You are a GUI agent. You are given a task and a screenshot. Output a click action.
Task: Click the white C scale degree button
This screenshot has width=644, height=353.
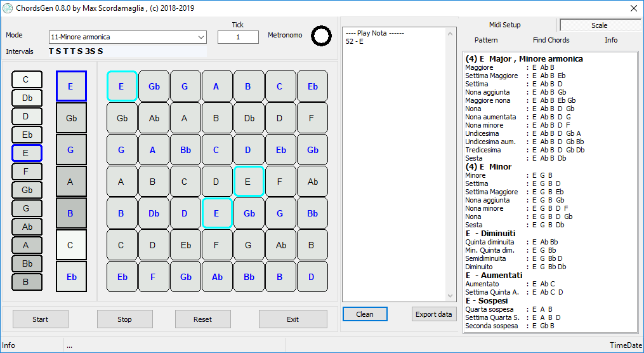point(71,245)
